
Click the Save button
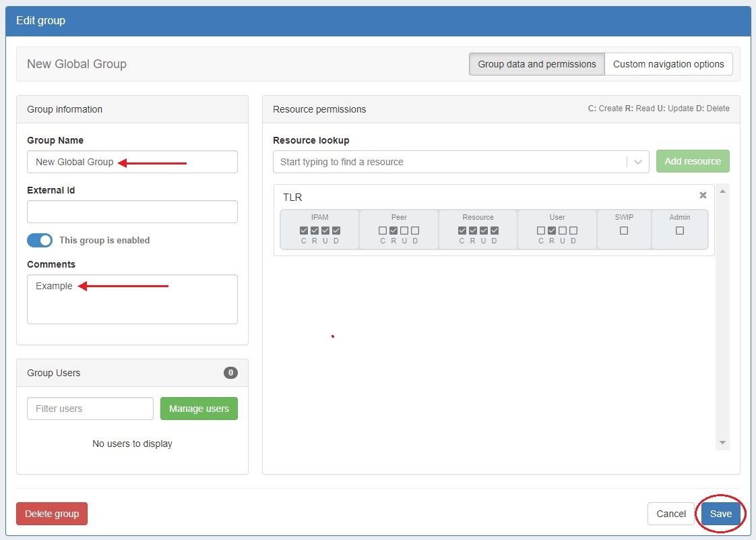[x=720, y=514]
